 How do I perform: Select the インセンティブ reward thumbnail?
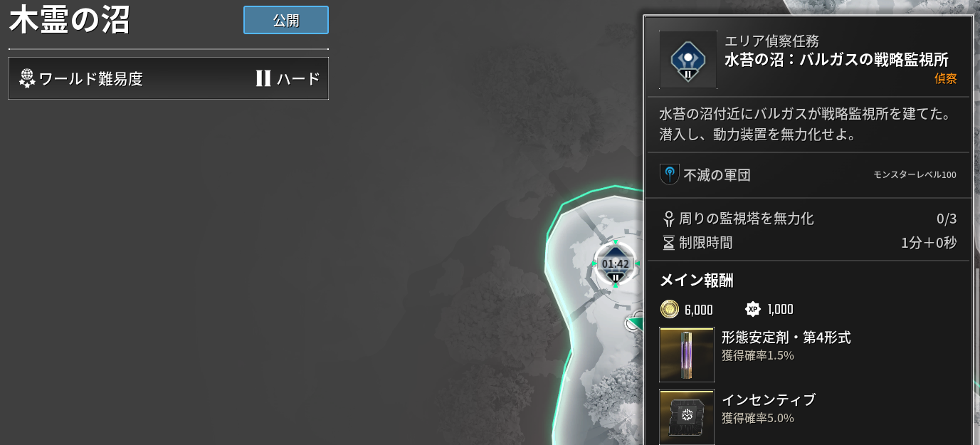[687, 417]
